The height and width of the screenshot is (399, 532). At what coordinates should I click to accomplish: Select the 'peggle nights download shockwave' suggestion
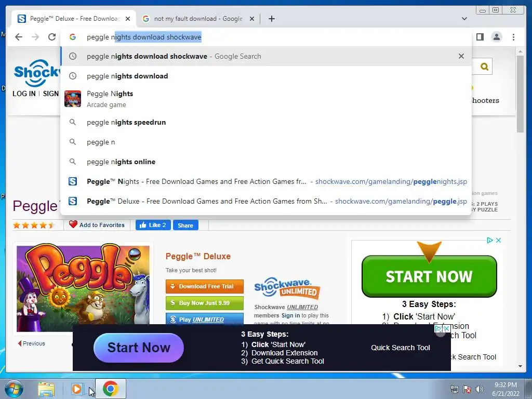click(x=265, y=56)
